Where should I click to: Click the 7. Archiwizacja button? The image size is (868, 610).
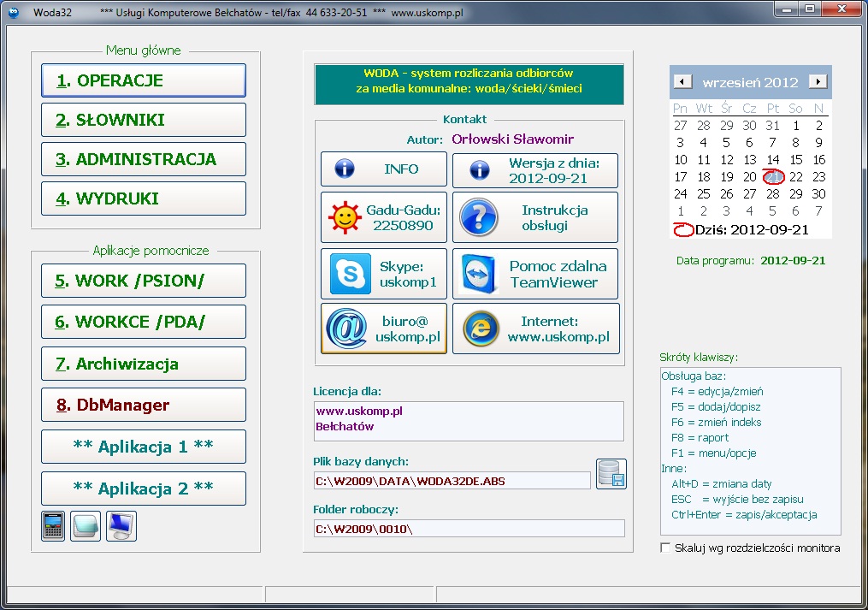pos(143,364)
